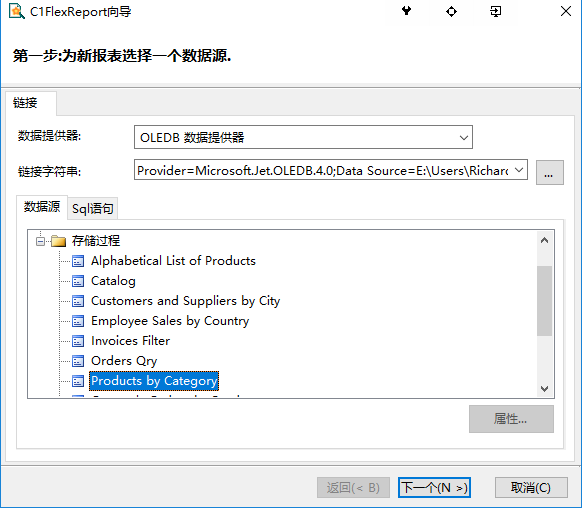Image resolution: width=582 pixels, height=508 pixels.
Task: Click the 下一个(N >) button
Action: pos(434,487)
